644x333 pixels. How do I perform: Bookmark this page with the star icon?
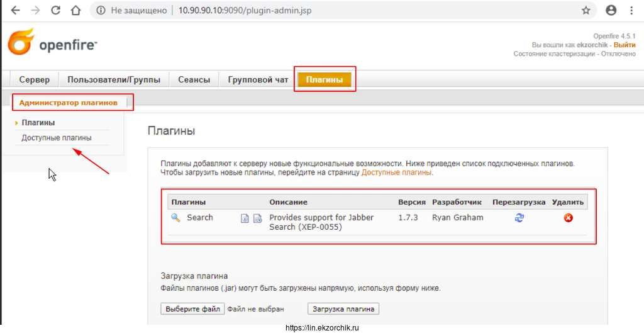[586, 11]
